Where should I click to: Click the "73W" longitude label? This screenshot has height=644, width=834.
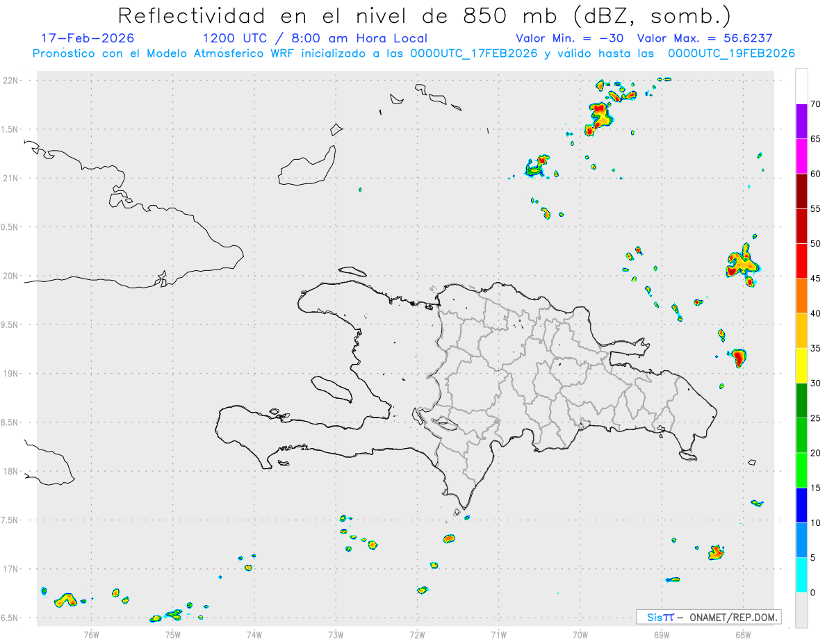point(336,634)
